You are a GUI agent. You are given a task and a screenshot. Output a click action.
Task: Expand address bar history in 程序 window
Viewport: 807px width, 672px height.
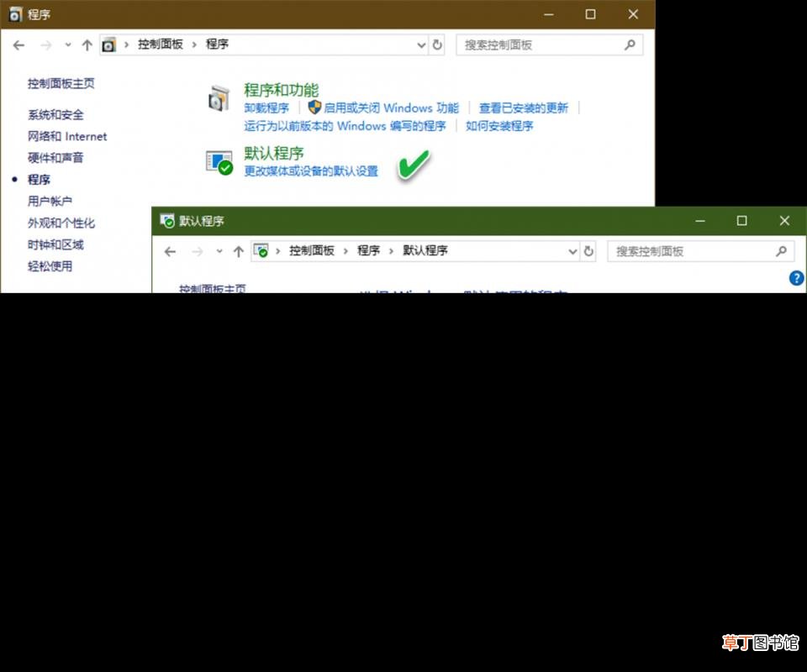pyautogui.click(x=421, y=45)
